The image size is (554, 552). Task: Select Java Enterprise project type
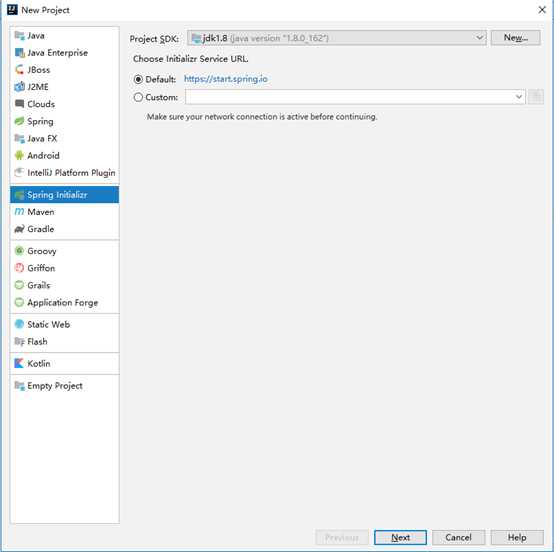click(x=57, y=53)
